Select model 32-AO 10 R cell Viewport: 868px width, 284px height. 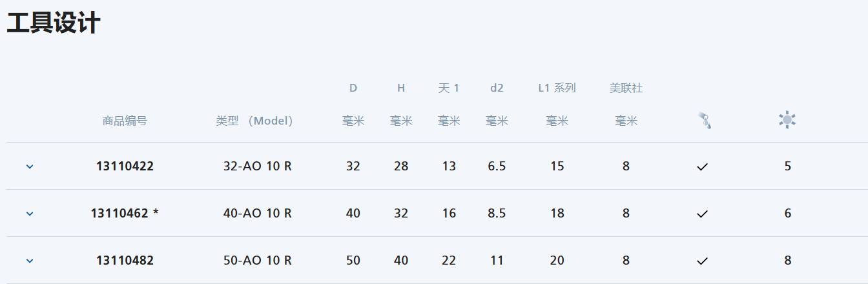[258, 167]
